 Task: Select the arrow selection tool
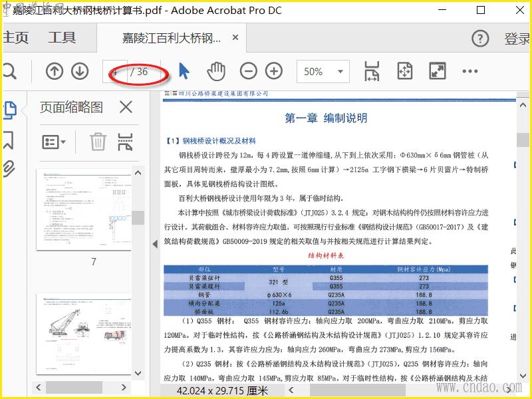coord(184,71)
